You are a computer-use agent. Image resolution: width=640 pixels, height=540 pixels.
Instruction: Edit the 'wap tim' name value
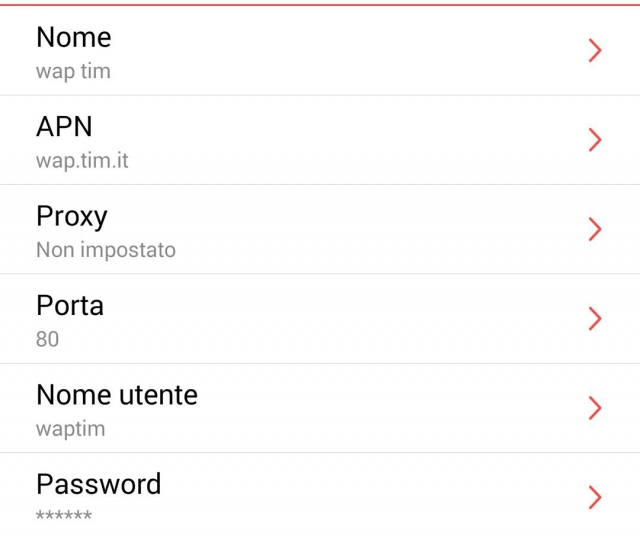click(73, 72)
